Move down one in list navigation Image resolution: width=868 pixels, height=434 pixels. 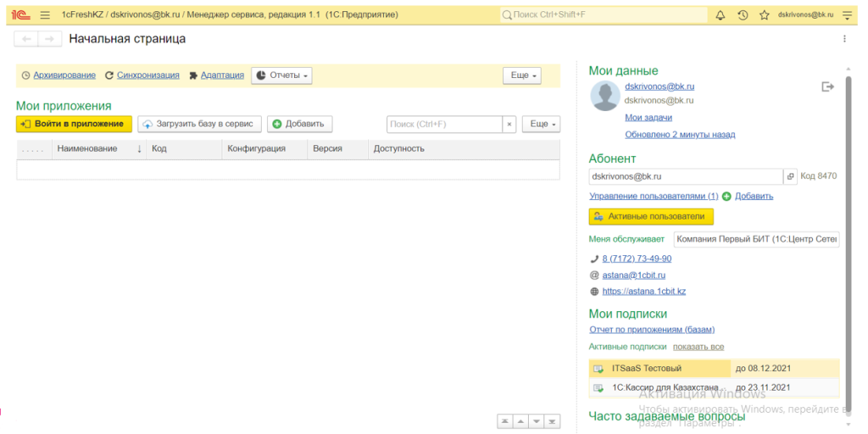[537, 420]
